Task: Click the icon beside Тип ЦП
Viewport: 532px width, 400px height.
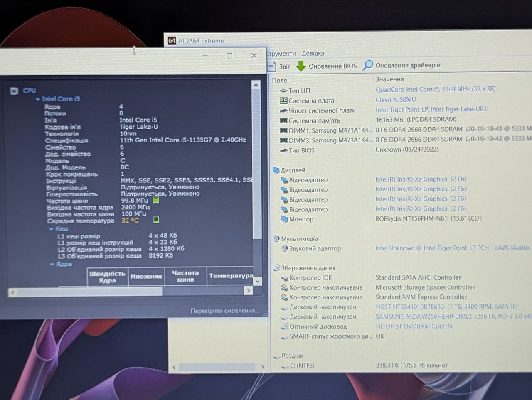Action: pyautogui.click(x=283, y=91)
